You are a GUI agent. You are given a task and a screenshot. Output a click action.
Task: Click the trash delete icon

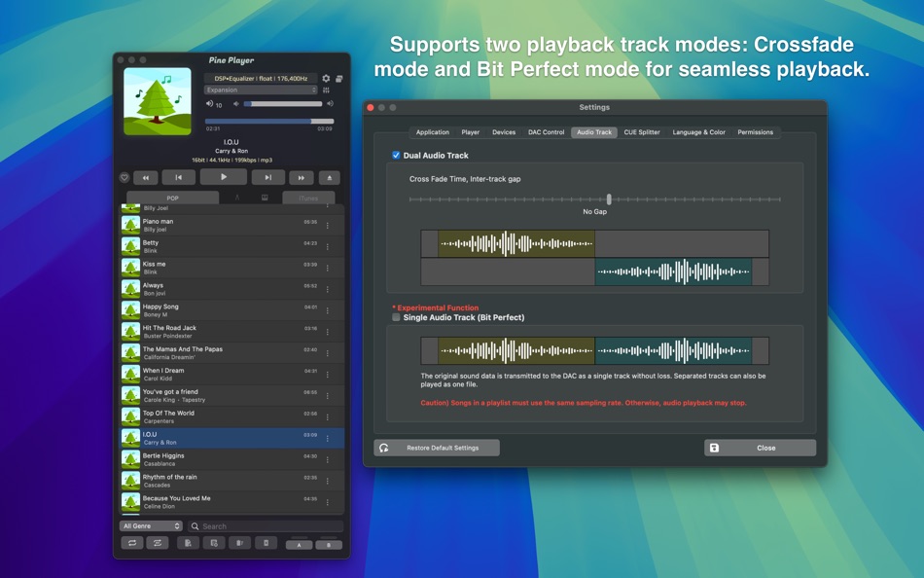240,543
